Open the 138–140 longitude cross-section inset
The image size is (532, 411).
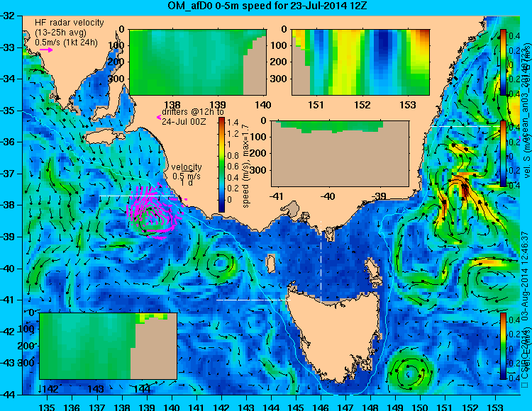[198, 62]
